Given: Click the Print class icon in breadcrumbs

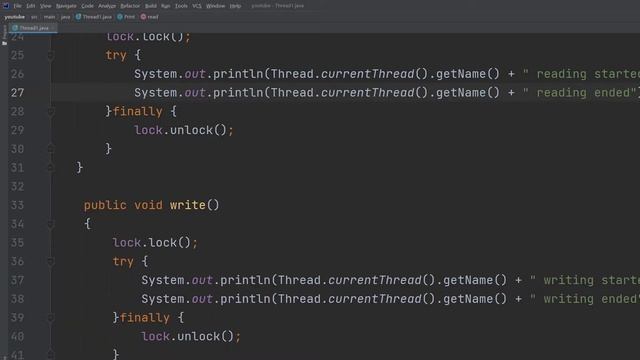Looking at the screenshot, I should coord(120,17).
